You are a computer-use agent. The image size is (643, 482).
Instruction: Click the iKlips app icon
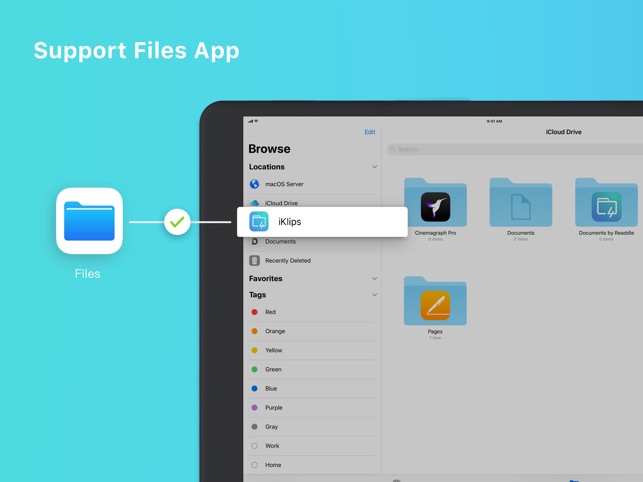click(x=259, y=222)
